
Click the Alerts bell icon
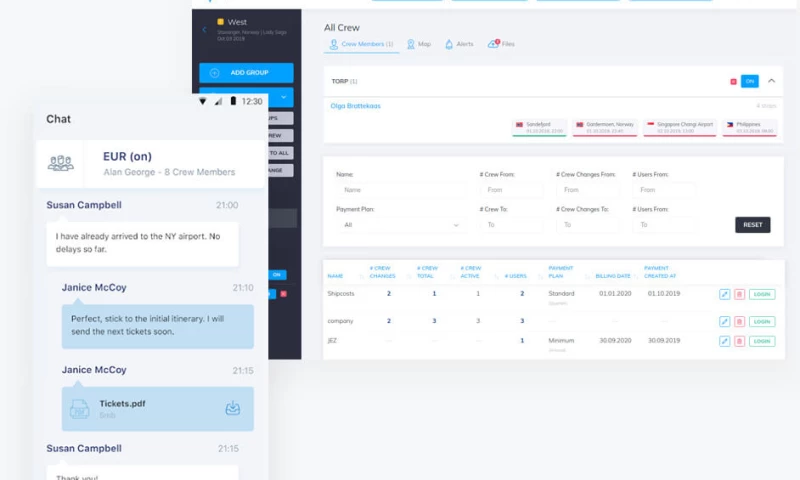point(449,44)
